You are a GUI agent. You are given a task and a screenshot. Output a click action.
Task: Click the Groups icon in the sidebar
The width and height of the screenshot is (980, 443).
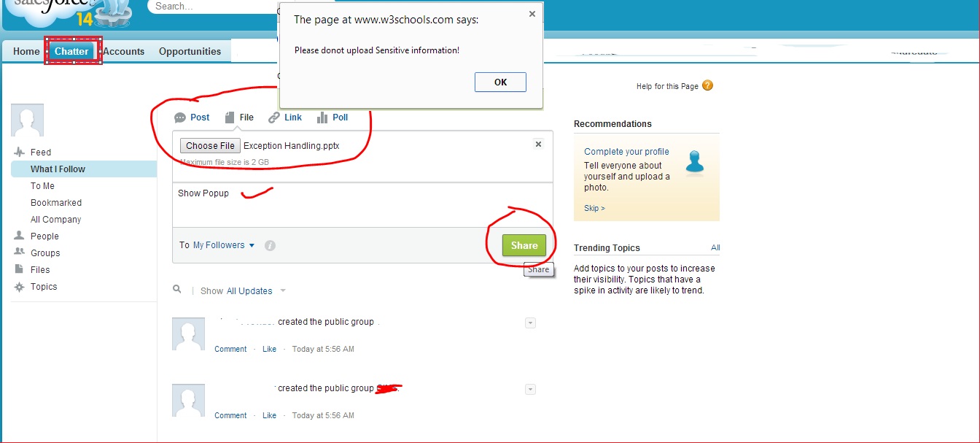coord(19,253)
